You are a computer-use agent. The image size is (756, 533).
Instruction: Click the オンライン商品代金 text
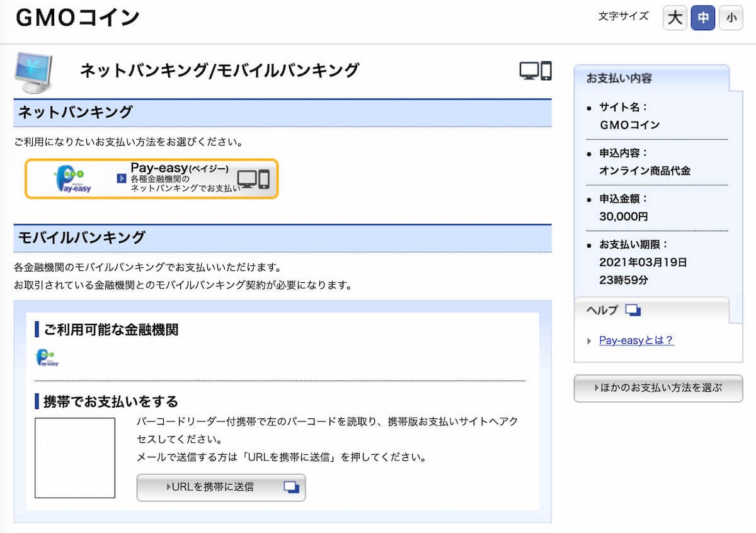(645, 171)
